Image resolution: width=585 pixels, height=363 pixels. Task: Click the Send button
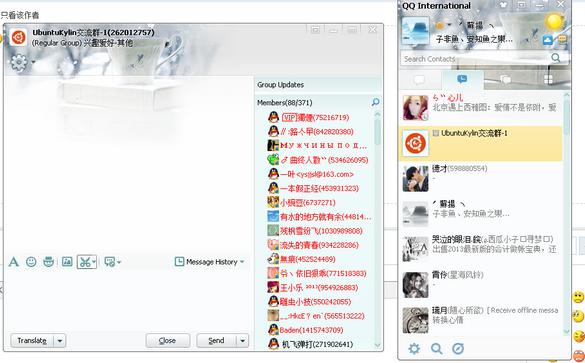(x=216, y=341)
